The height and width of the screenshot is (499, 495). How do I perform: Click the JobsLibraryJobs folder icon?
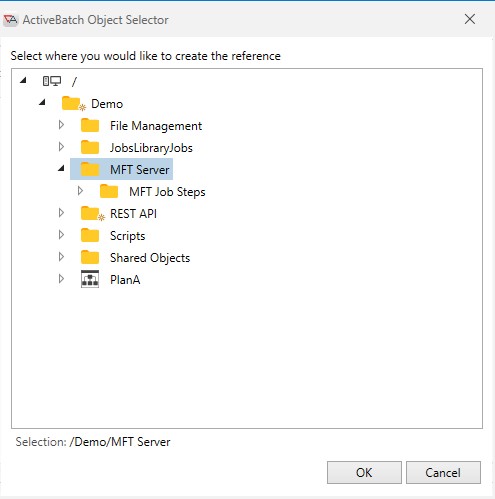click(90, 148)
